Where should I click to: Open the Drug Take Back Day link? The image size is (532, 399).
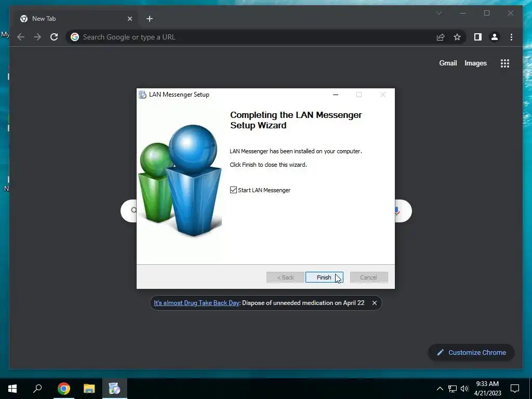(x=196, y=303)
